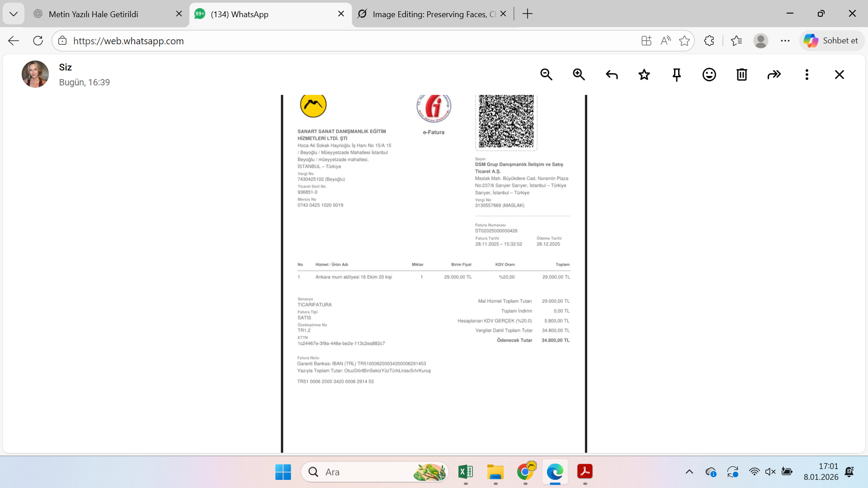
Task: Pin the image message
Action: click(677, 75)
